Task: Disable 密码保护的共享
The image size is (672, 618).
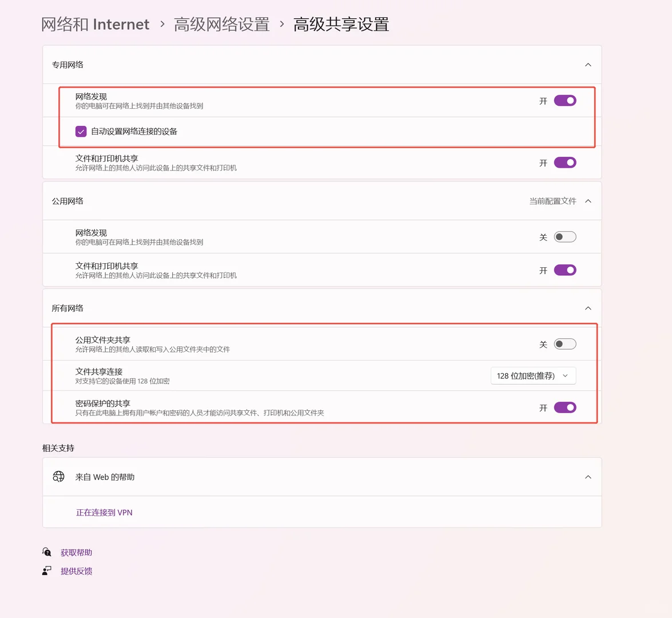Action: [564, 407]
